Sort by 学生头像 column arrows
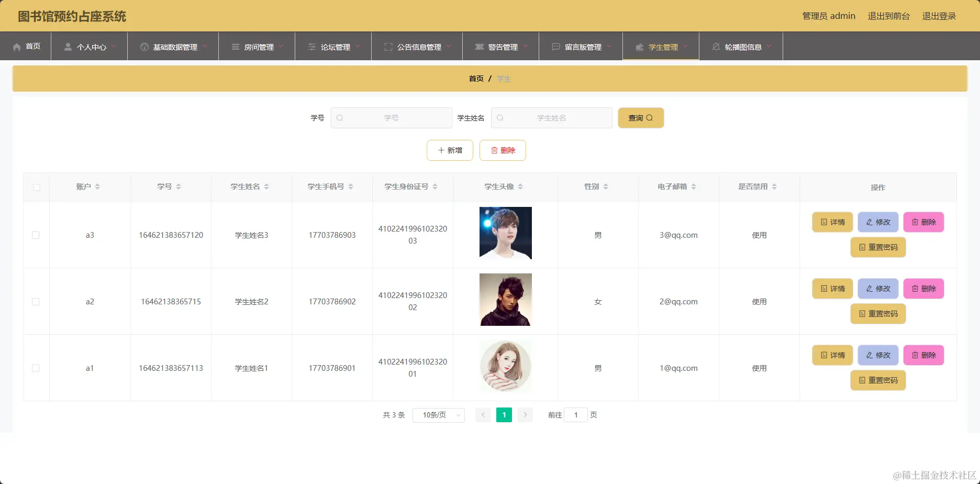The height and width of the screenshot is (484, 980). (x=520, y=186)
